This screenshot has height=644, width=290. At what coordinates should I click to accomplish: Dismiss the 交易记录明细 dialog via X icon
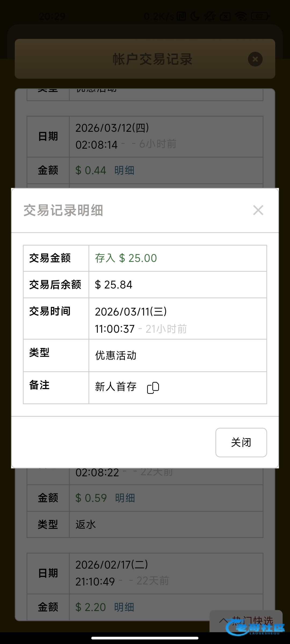tap(258, 210)
